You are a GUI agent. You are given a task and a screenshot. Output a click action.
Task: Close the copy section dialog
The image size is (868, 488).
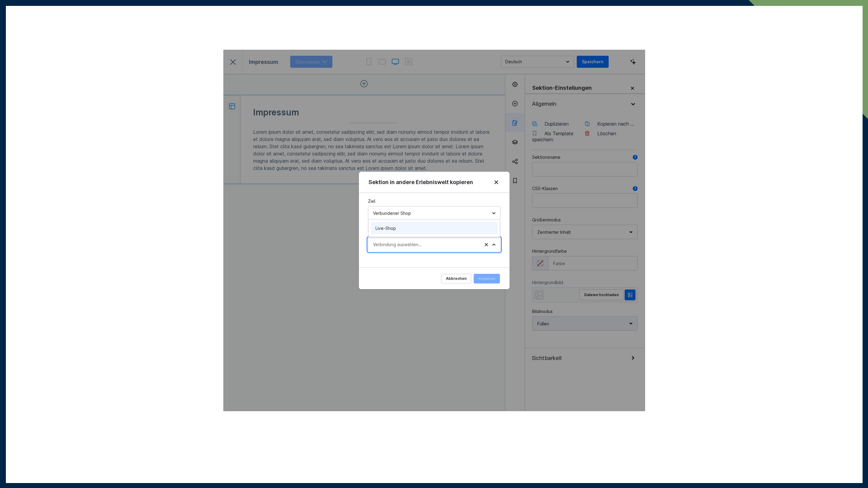[496, 183]
